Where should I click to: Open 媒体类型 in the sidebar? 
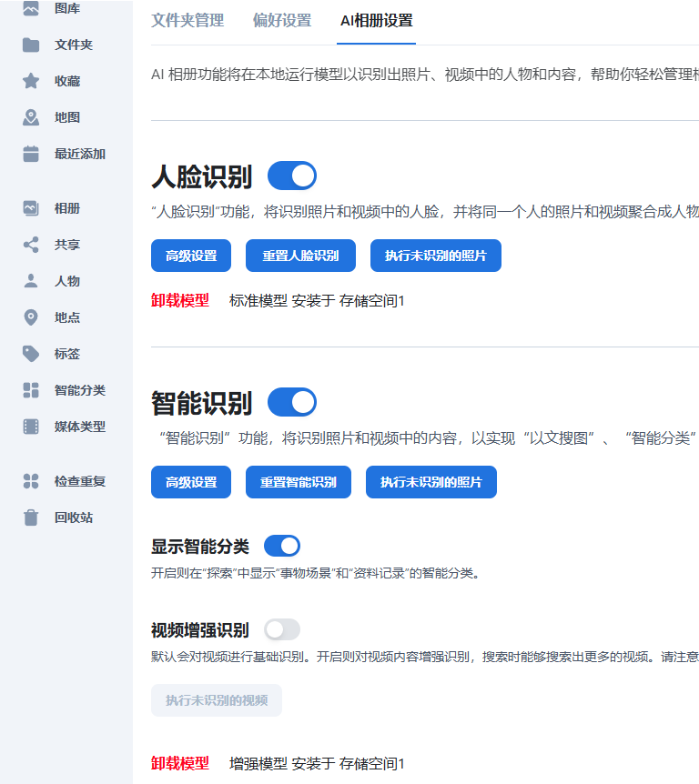(80, 427)
